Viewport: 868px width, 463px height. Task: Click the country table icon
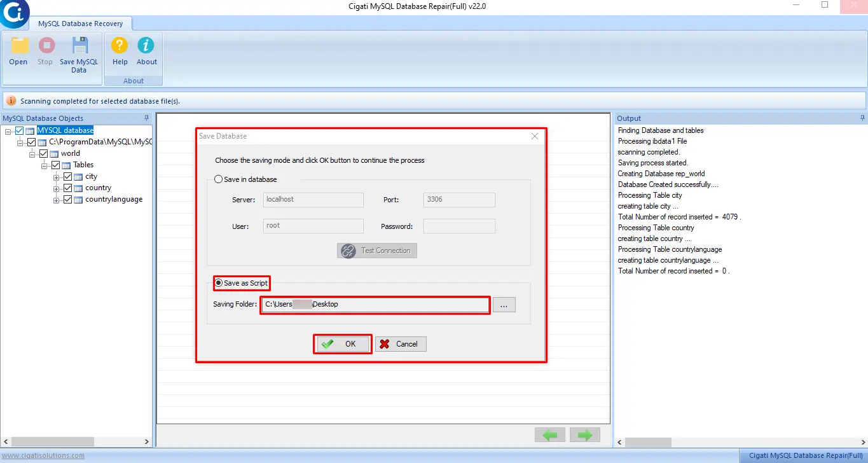(78, 188)
